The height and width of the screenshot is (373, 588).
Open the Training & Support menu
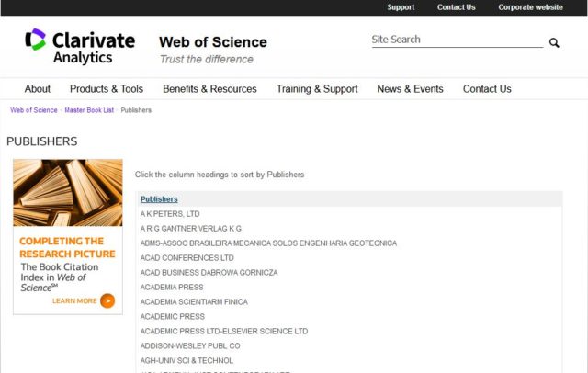tap(317, 89)
